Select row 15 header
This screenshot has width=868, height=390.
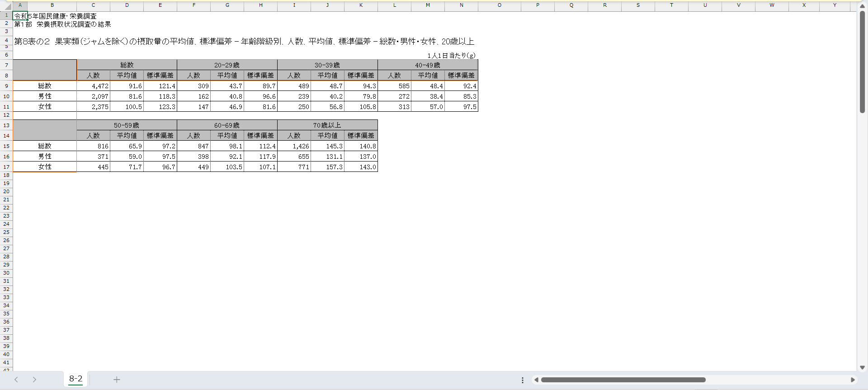[x=6, y=146]
